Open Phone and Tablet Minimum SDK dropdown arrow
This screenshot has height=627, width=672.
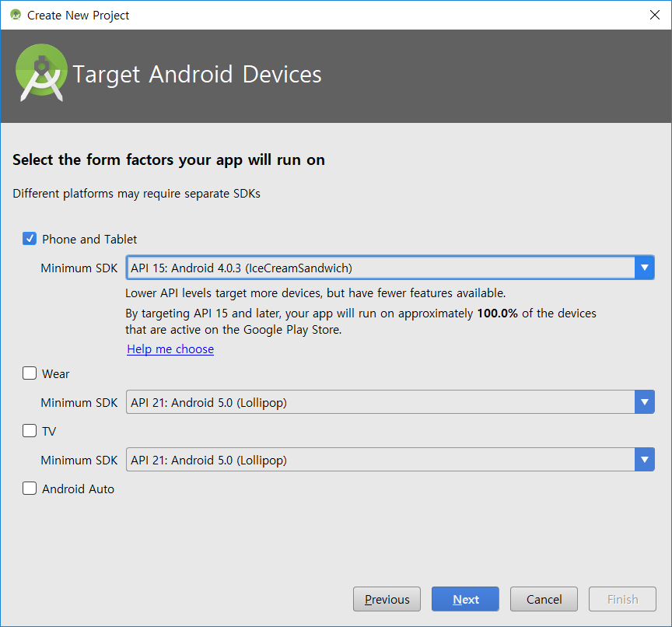pos(644,268)
